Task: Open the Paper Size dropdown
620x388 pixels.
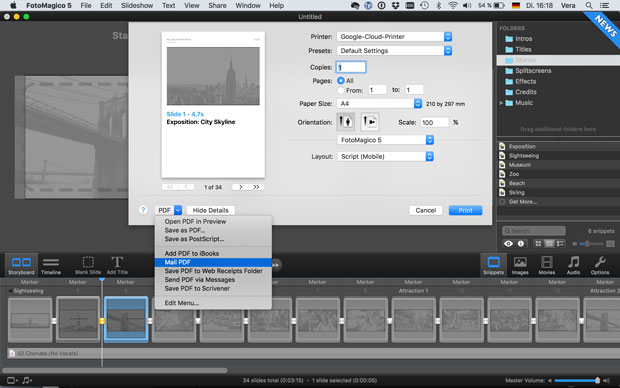Action: point(379,103)
